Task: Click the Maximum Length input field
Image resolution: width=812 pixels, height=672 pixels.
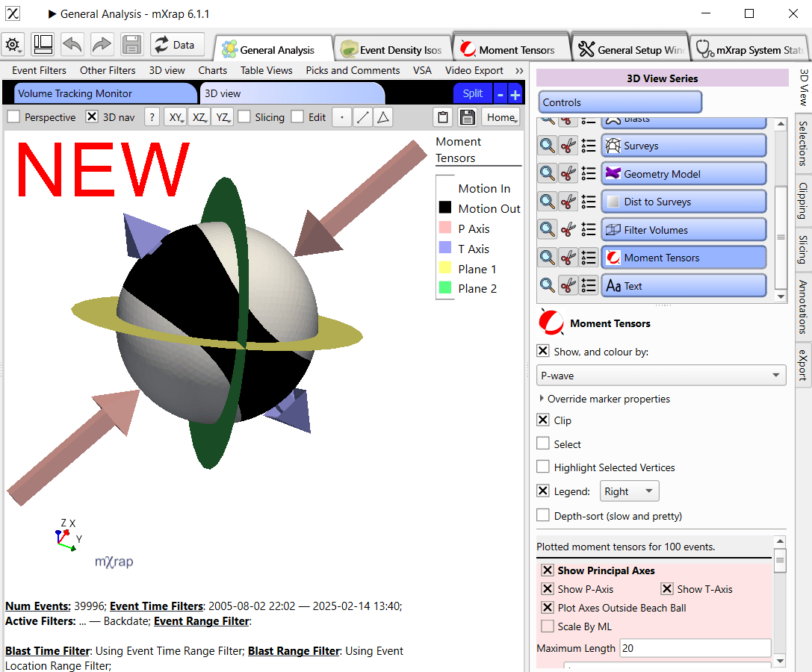Action: 695,648
